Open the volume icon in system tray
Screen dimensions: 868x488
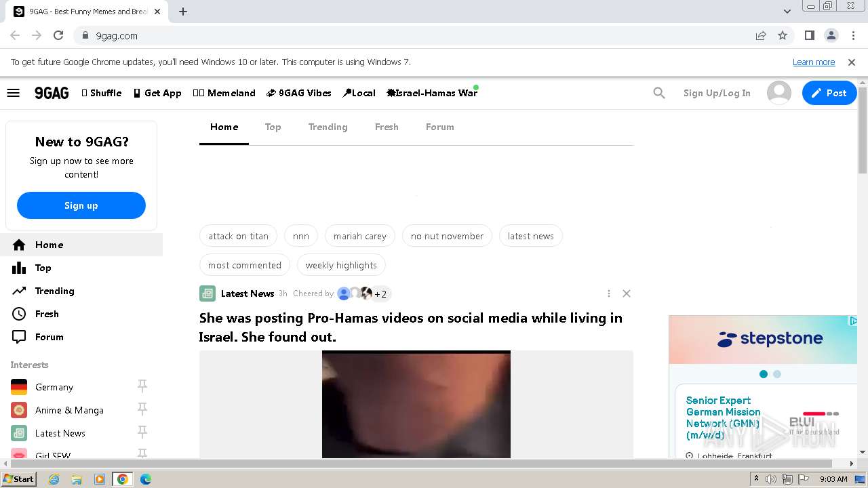pyautogui.click(x=771, y=479)
